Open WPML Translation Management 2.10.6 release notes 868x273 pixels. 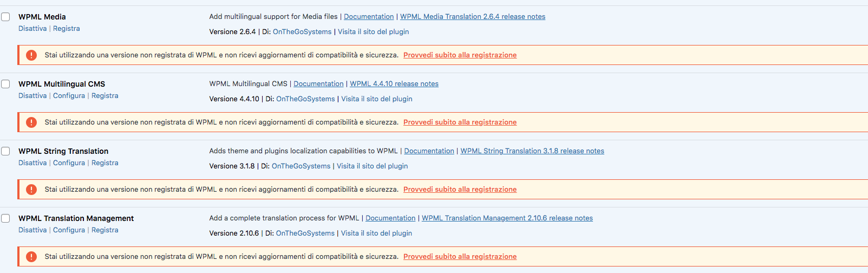click(507, 218)
